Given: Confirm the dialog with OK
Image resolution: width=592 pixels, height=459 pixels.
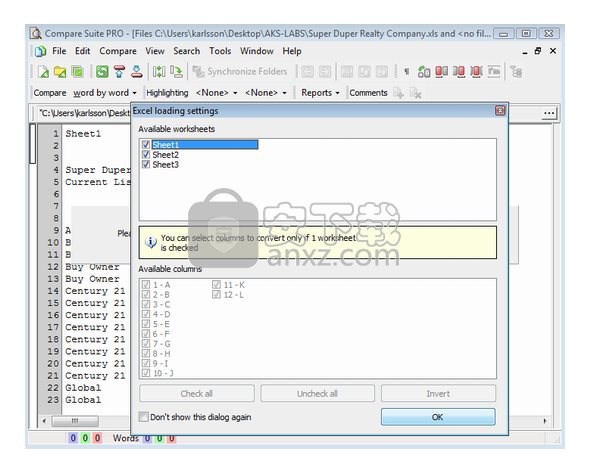Looking at the screenshot, I should tap(438, 417).
